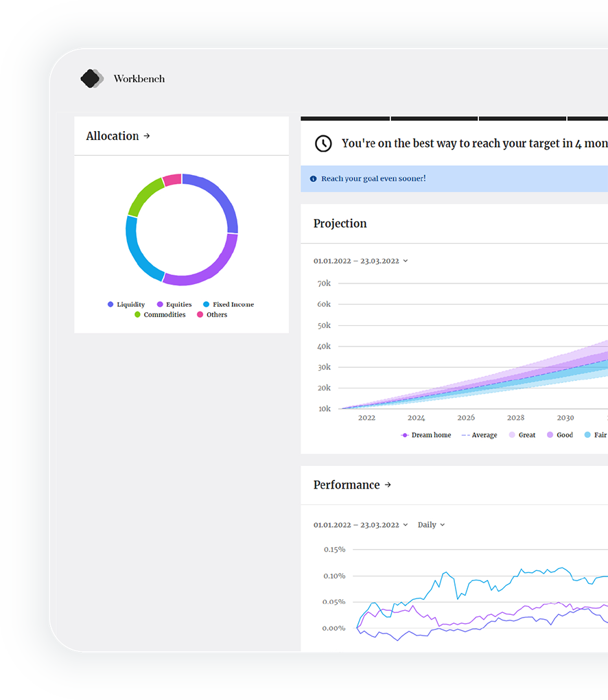This screenshot has width=608, height=700.
Task: Select the second progress step bar segment
Action: point(434,119)
